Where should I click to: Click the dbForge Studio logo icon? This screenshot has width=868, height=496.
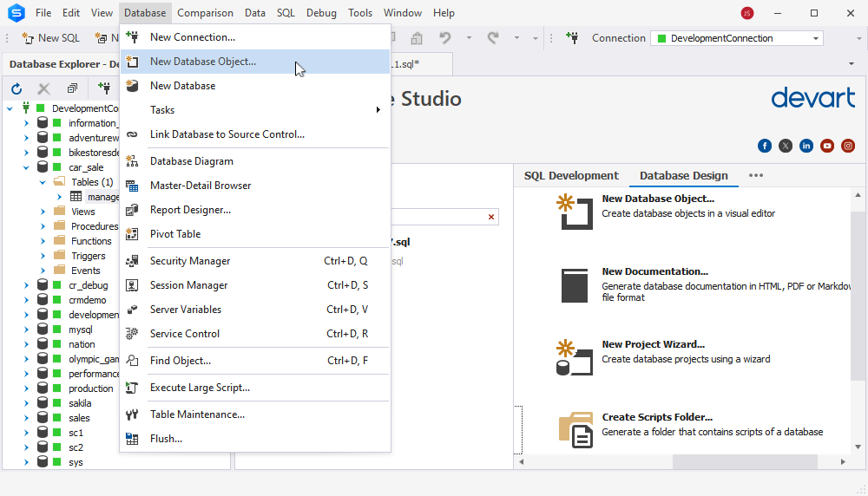16,13
